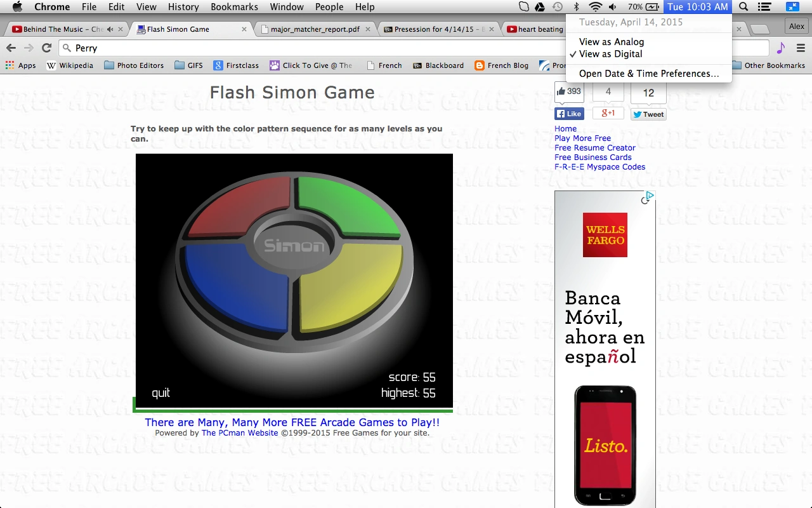Open the Photo Editors bookmark folder
The width and height of the screenshot is (812, 508).
pos(134,65)
